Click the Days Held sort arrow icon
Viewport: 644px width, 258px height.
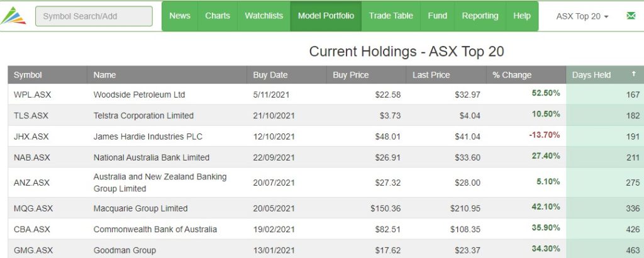(634, 74)
